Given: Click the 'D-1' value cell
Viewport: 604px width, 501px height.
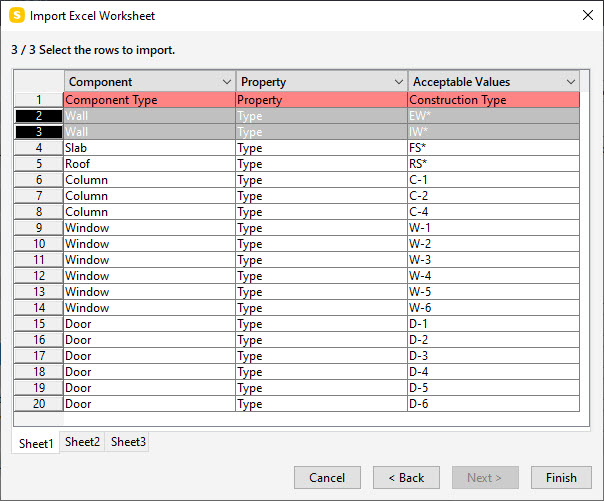Looking at the screenshot, I should click(493, 324).
